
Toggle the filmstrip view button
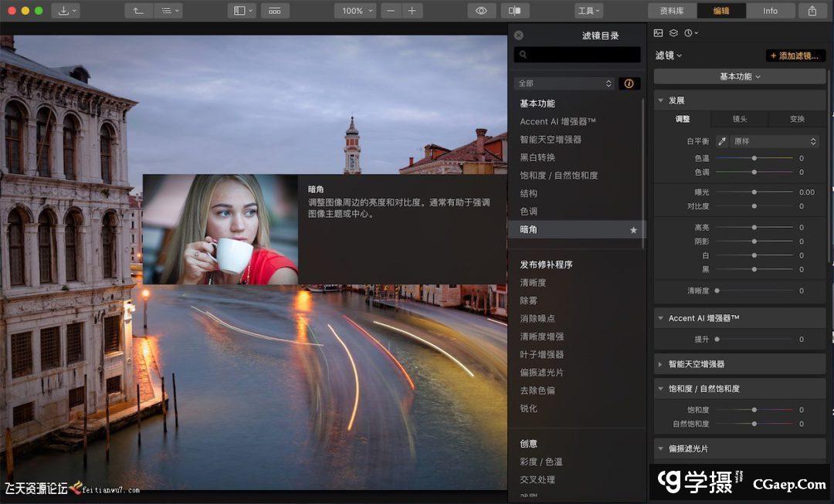[x=275, y=11]
